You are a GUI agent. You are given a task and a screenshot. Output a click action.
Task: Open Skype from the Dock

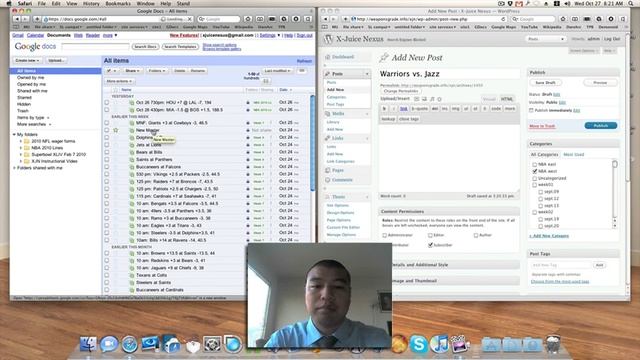coord(419,344)
